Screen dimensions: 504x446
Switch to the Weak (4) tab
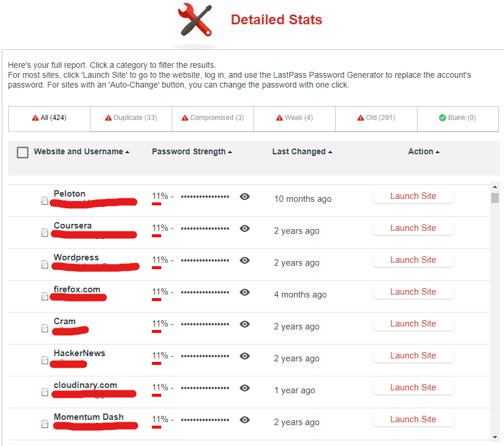pos(295,118)
